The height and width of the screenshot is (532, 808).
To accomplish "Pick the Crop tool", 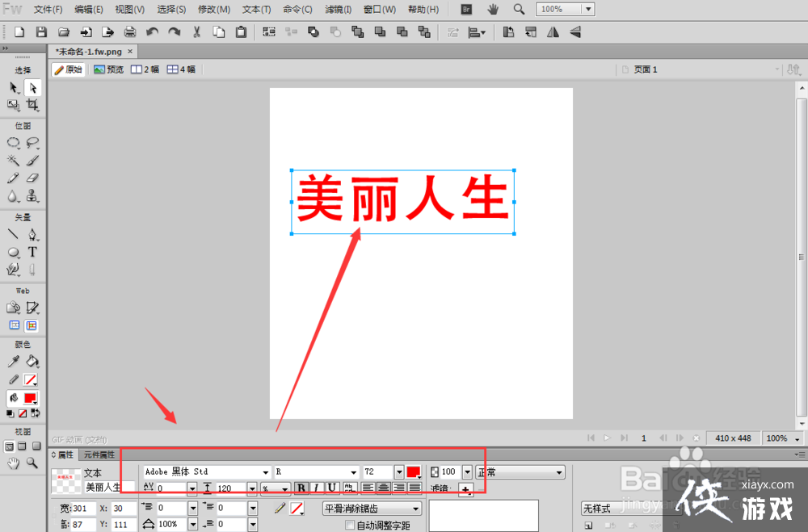I will point(32,105).
